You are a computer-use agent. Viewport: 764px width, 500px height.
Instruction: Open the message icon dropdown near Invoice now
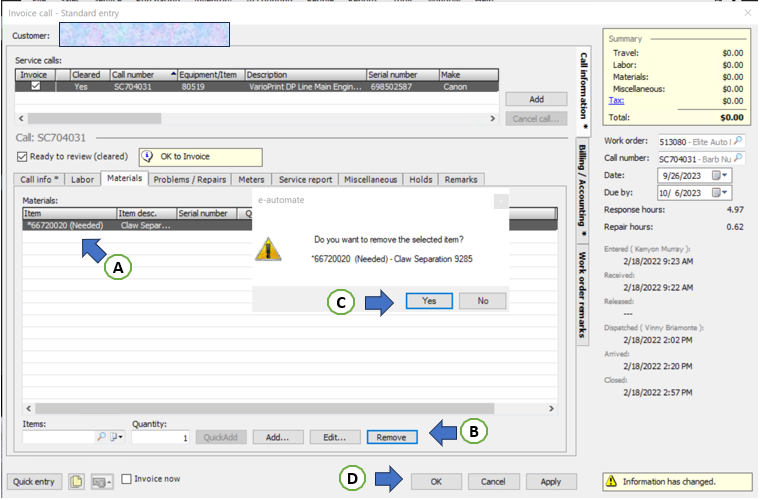tap(101, 482)
